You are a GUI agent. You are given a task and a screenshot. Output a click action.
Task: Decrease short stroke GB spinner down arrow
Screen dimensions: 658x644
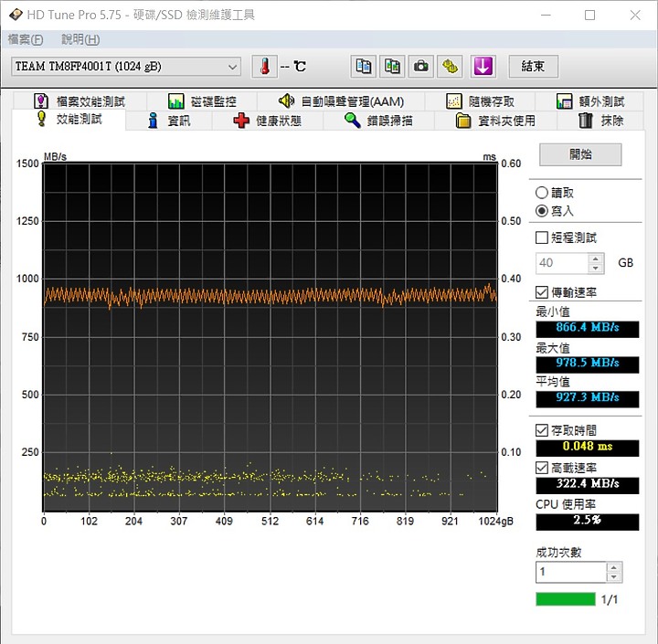(x=596, y=268)
